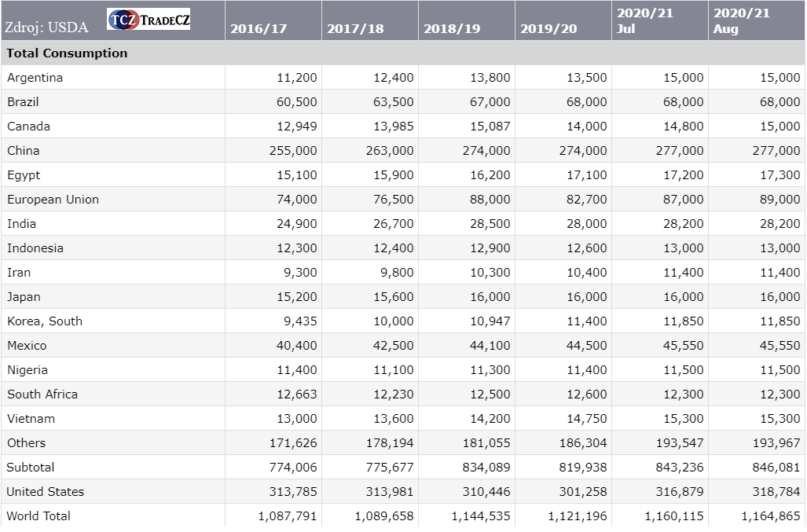Select the Argentina row label

pos(35,78)
